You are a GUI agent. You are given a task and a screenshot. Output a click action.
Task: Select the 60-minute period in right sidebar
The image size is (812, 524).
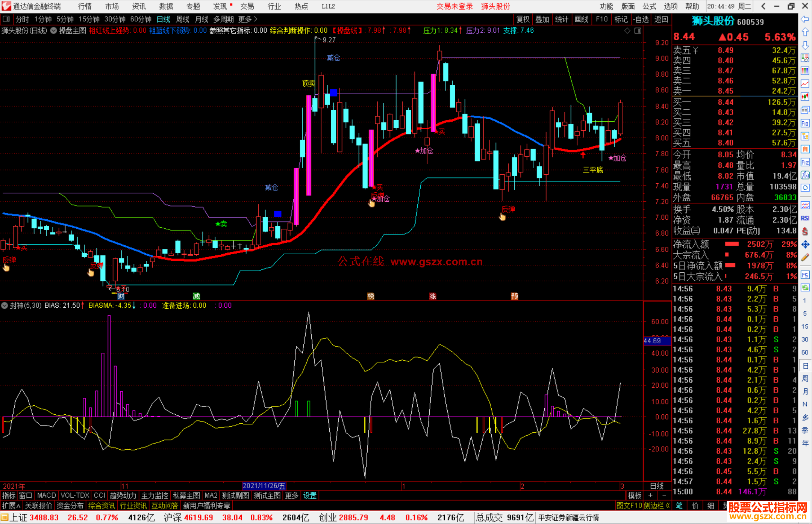[805, 352]
